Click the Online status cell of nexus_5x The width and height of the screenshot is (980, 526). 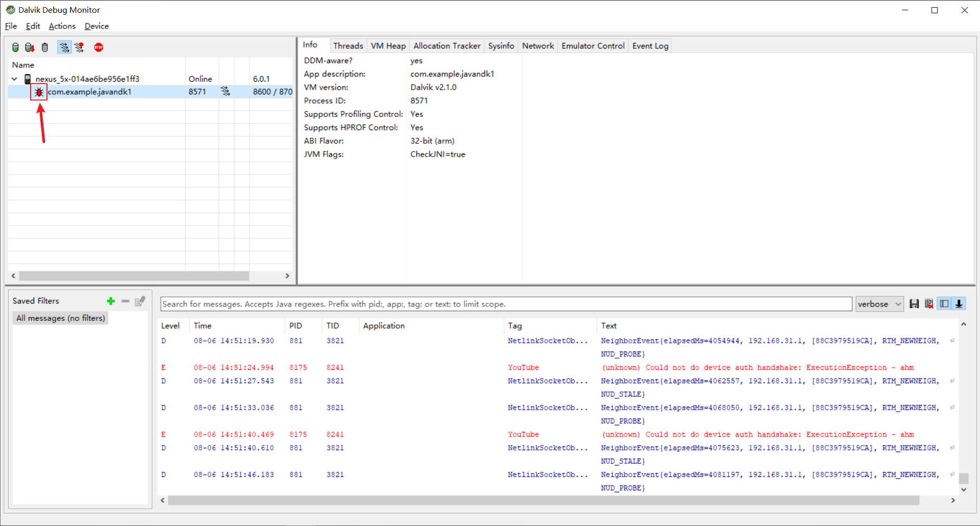tap(200, 79)
